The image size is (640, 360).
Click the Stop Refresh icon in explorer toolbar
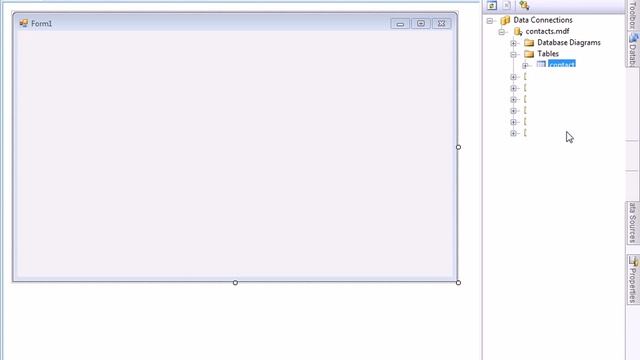pos(507,5)
